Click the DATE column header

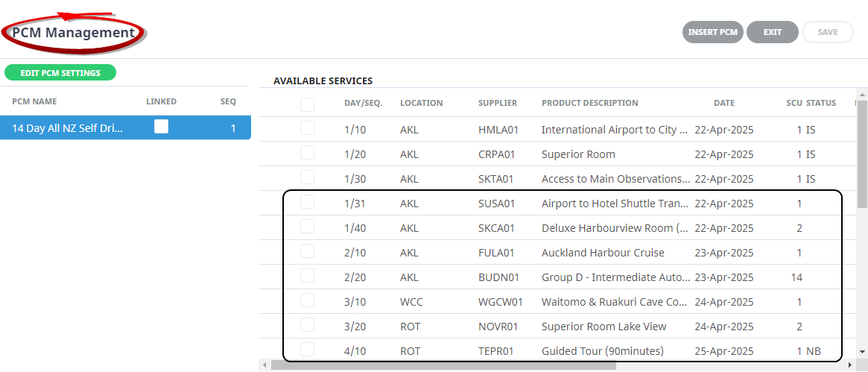click(723, 103)
